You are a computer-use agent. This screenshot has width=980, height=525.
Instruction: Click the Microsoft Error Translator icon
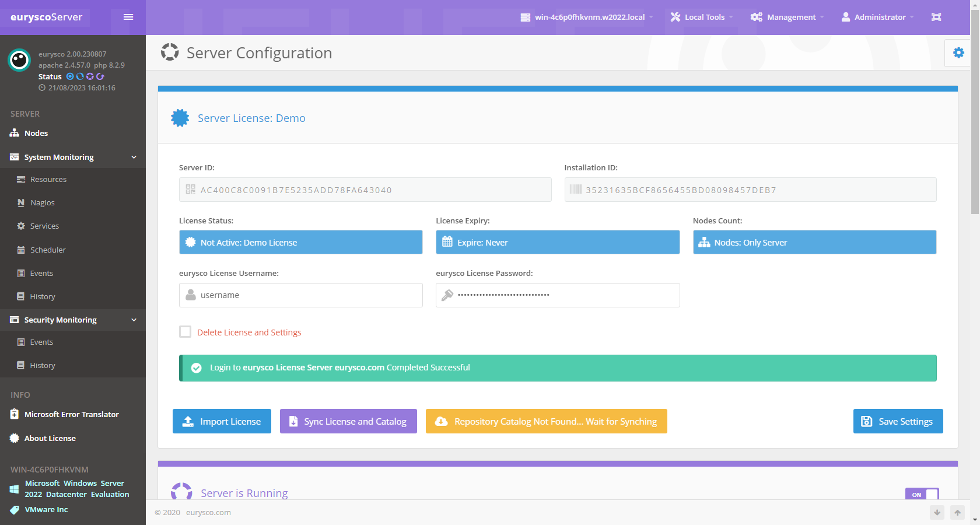[x=15, y=414]
